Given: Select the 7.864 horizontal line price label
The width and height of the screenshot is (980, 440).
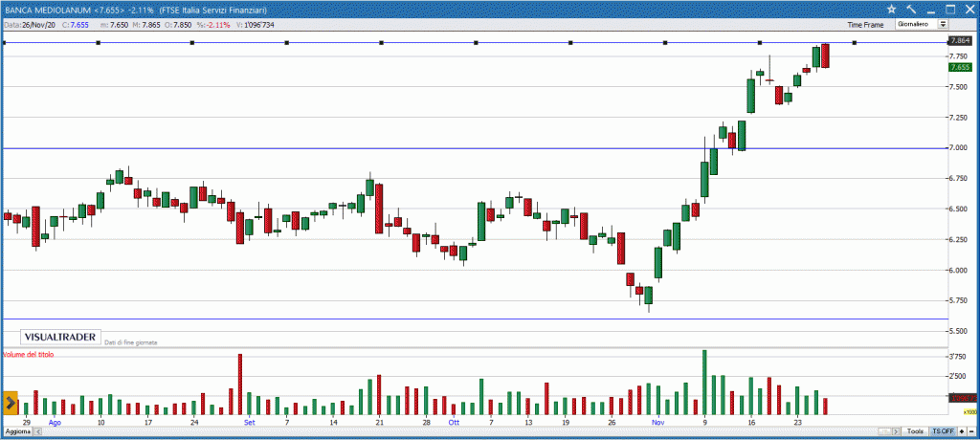Looking at the screenshot, I should point(959,40).
